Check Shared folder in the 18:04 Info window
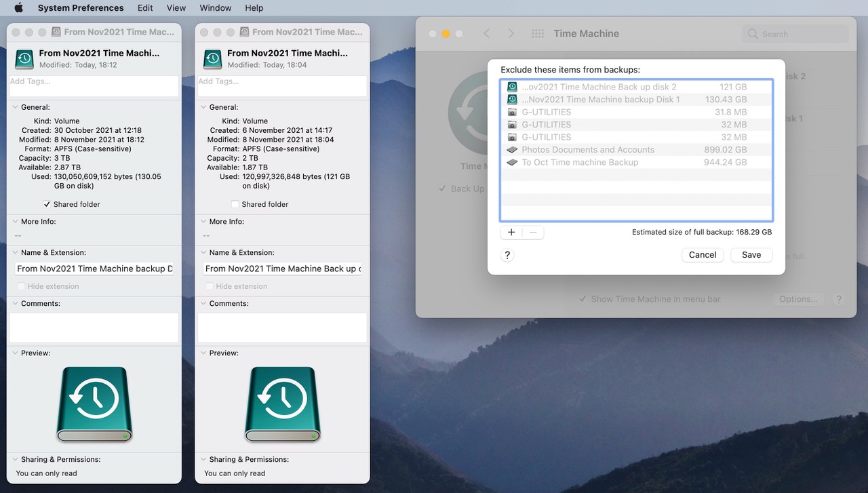This screenshot has height=493, width=868. (235, 204)
